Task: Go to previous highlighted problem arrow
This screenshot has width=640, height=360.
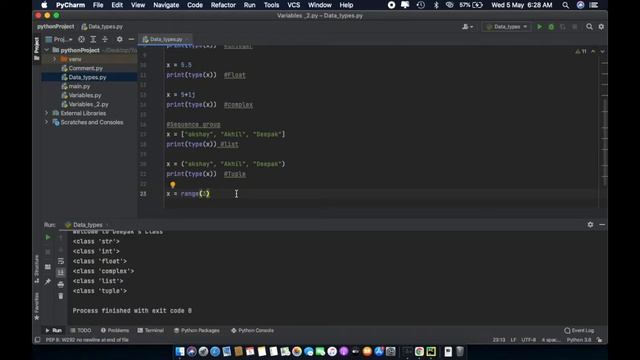Action: [x=593, y=51]
